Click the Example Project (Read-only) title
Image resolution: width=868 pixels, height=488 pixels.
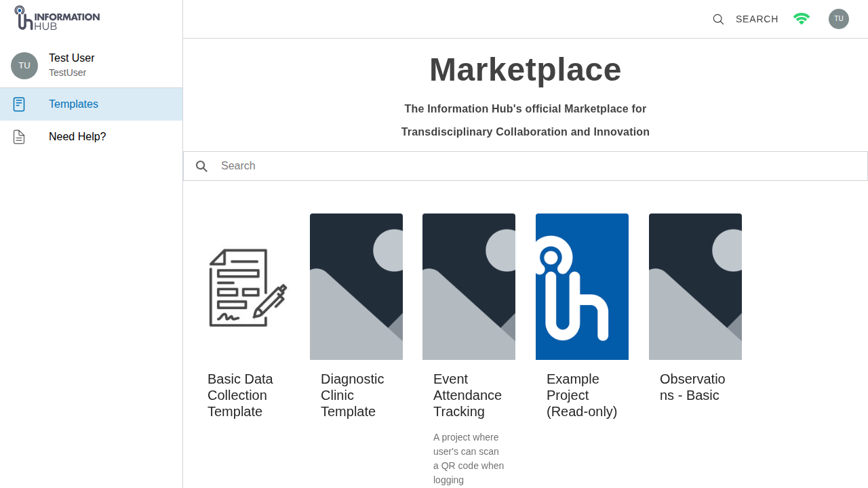click(582, 395)
